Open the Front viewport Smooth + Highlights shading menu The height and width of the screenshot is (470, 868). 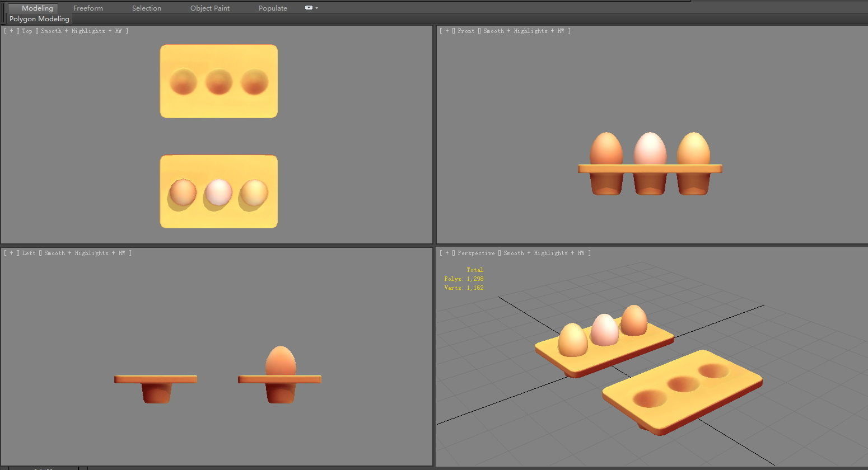pyautogui.click(x=524, y=31)
